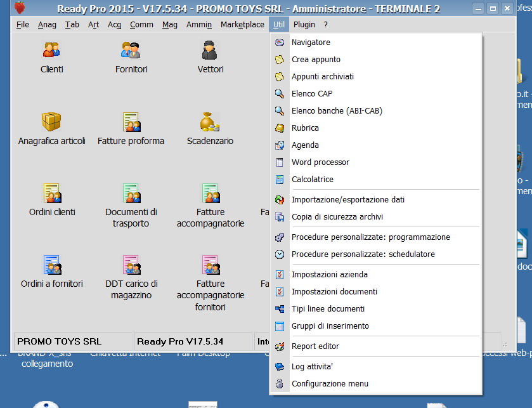Open the Acq menu

click(114, 25)
